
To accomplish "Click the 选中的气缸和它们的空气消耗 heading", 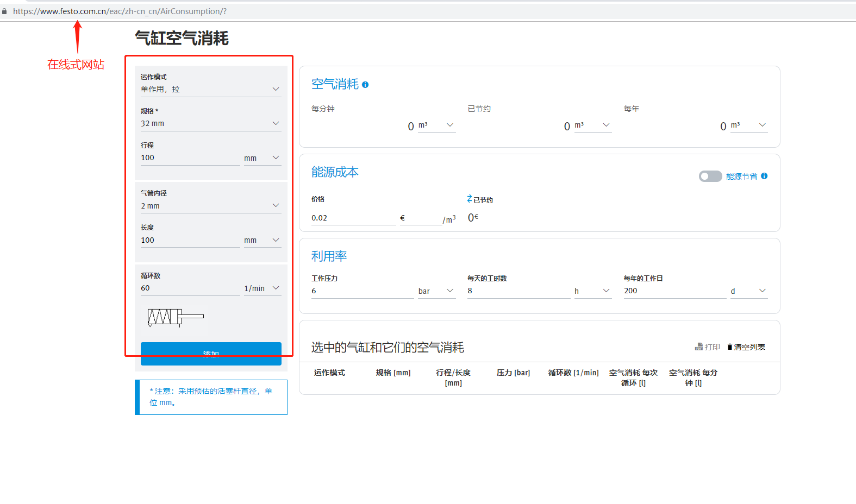I will [388, 348].
